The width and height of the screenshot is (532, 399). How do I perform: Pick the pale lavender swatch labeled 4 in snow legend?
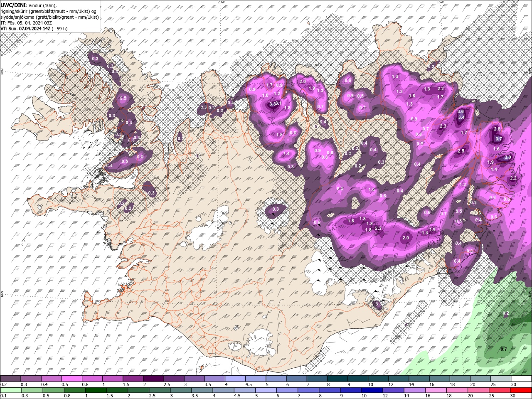coord(235,379)
